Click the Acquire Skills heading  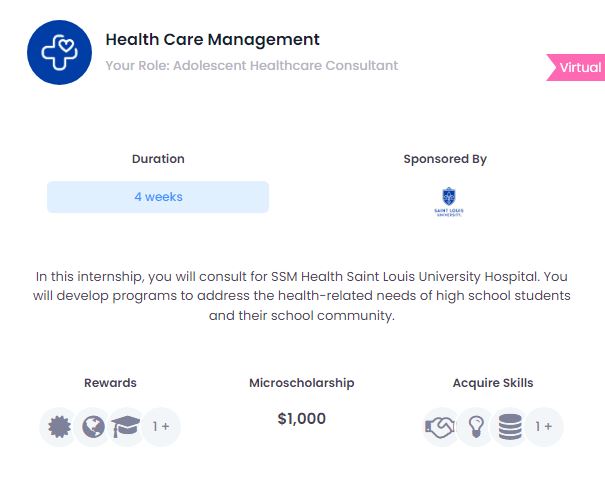coord(493,383)
